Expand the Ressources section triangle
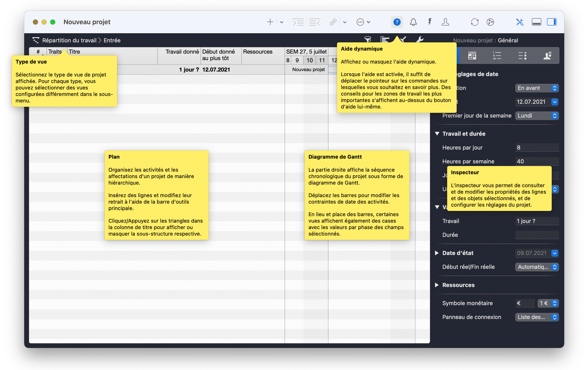Screen dimensions: 588x370 pos(437,285)
